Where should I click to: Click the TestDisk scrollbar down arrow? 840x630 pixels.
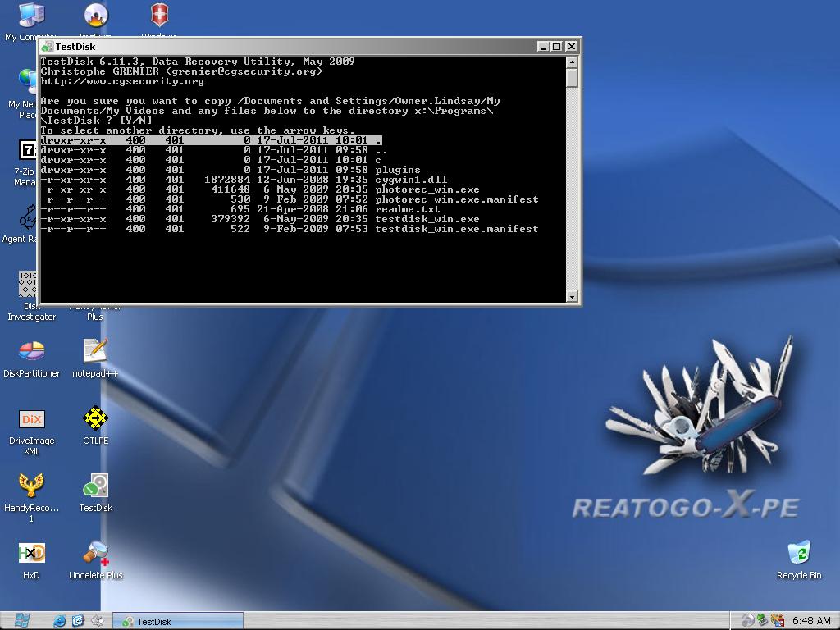point(572,296)
